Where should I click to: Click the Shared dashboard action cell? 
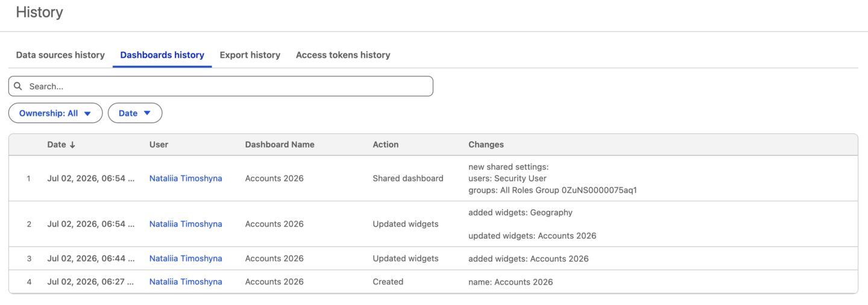(408, 178)
